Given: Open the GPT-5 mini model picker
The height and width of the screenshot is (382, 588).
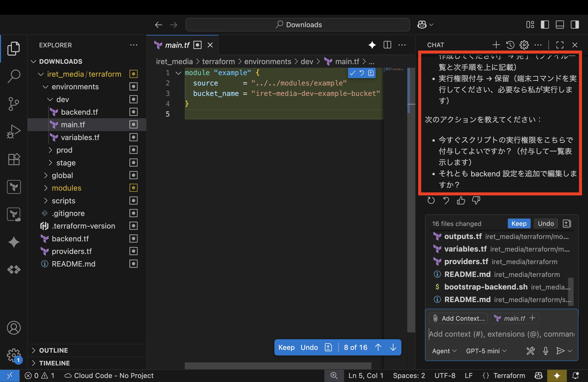Looking at the screenshot, I should [486, 351].
